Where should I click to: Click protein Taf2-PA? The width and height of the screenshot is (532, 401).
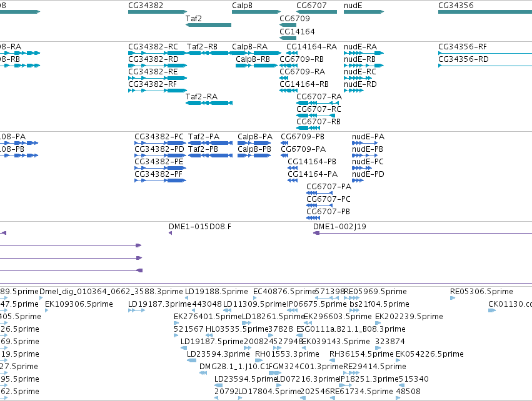tap(204, 137)
